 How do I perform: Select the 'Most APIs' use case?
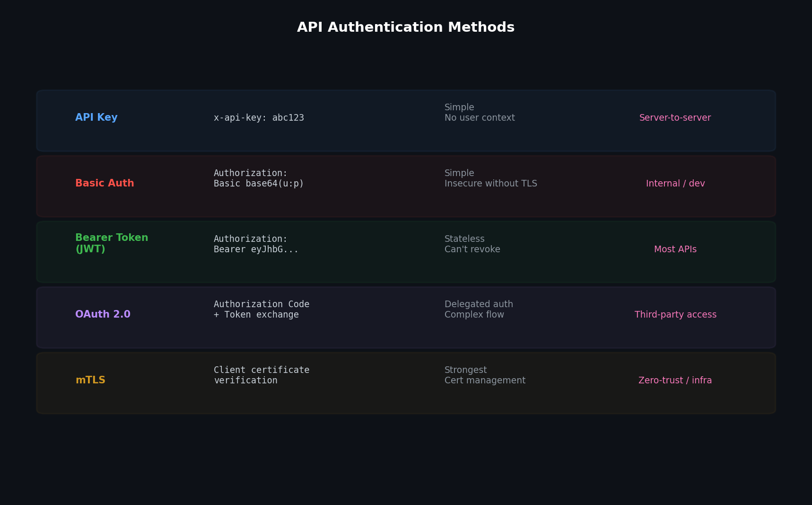point(675,249)
